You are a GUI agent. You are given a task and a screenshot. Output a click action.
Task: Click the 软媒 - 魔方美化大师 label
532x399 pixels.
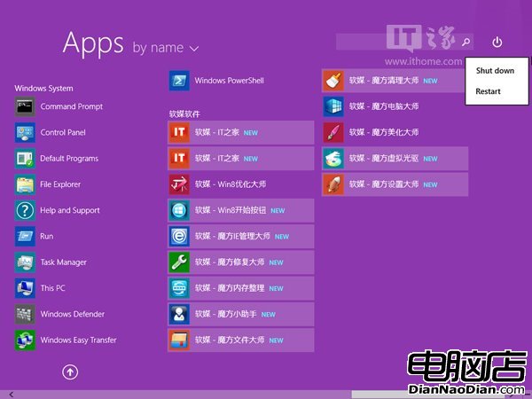[384, 133]
